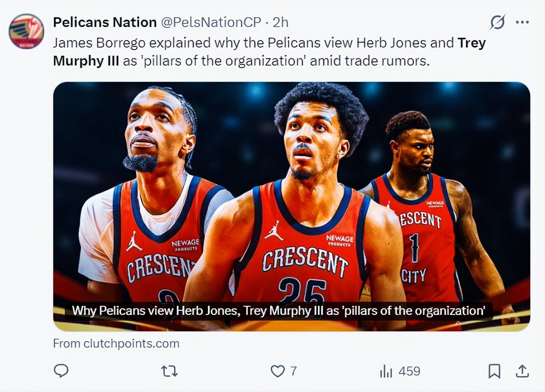Open the three-dot more options menu
The image size is (545, 392).
(522, 22)
